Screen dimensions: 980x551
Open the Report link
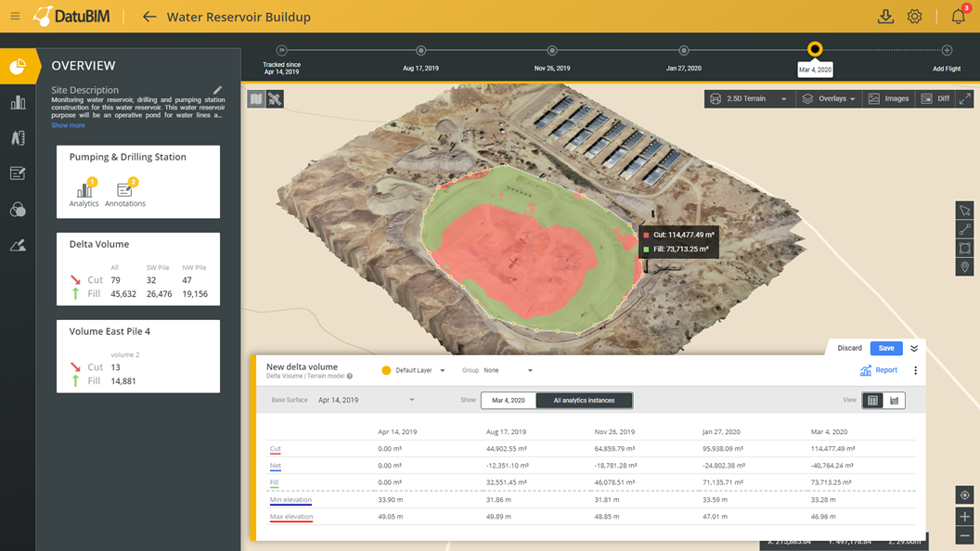coord(879,370)
